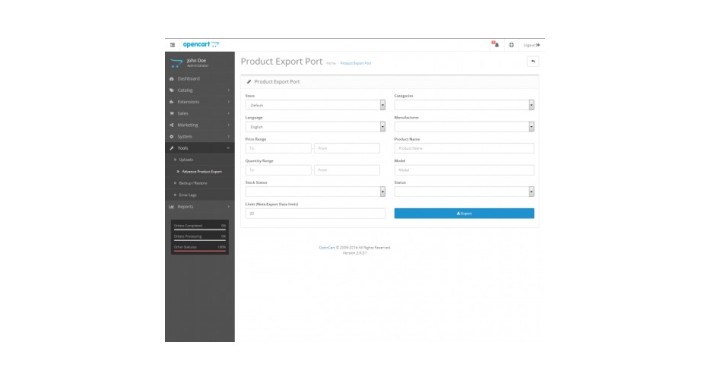Viewport: 710px width, 380px height.
Task: Select Advance Product Export in sidebar
Action: click(x=200, y=172)
